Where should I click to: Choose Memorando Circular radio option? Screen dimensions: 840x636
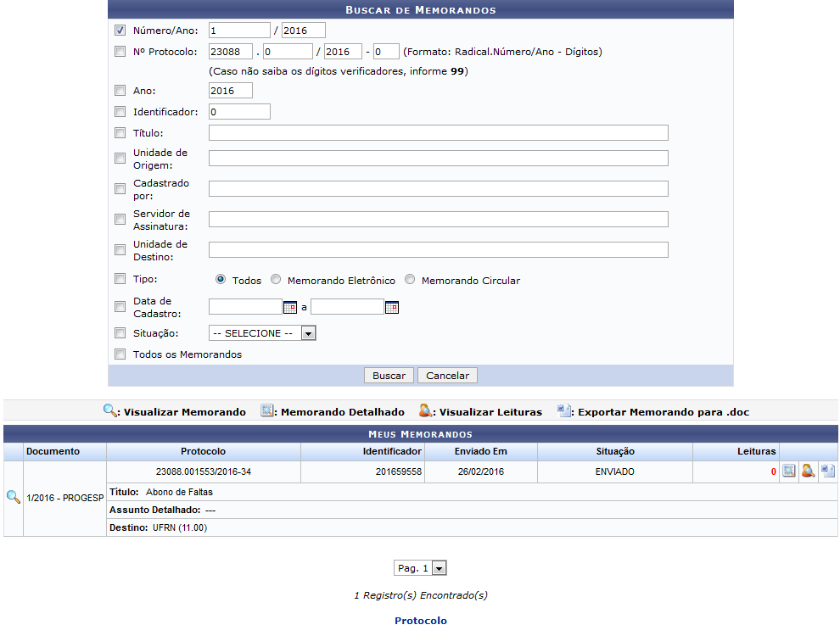[x=410, y=280]
